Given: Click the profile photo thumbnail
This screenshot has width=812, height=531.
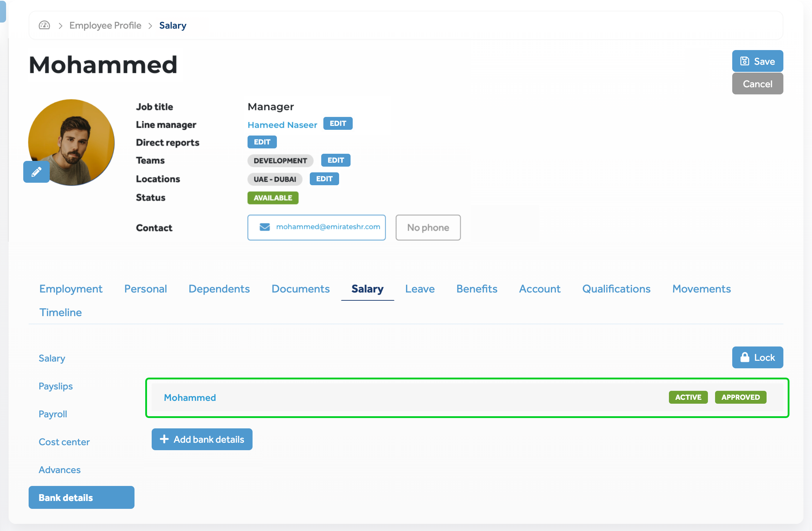Looking at the screenshot, I should click(x=72, y=142).
